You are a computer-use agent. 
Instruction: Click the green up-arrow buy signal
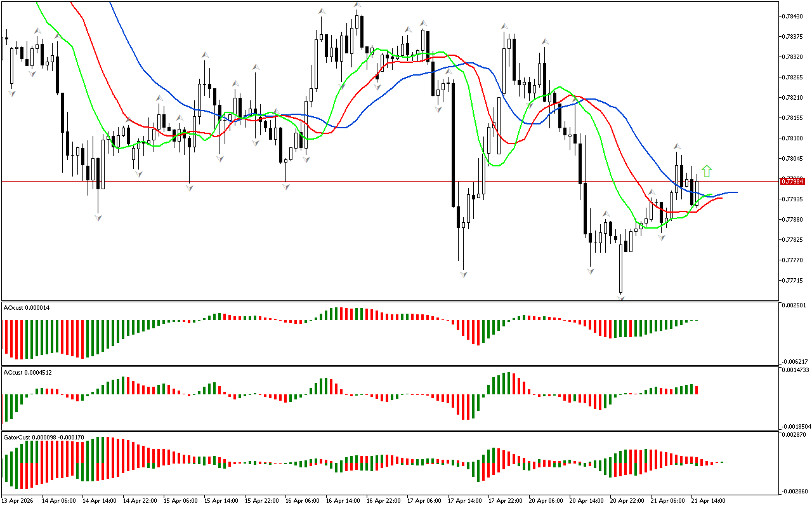[707, 171]
